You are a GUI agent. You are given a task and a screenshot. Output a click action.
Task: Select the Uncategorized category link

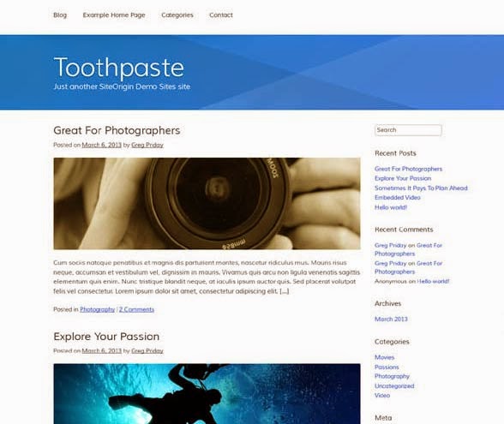coord(394,385)
